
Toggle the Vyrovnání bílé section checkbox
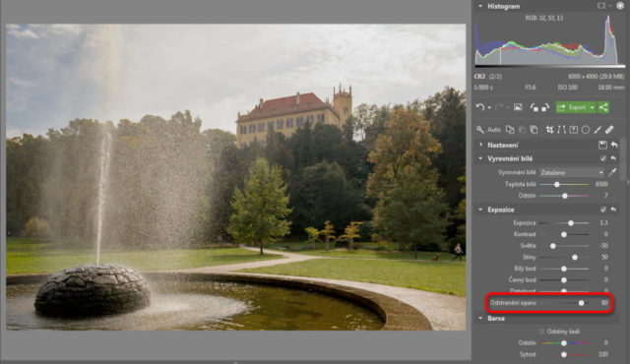[x=602, y=158]
